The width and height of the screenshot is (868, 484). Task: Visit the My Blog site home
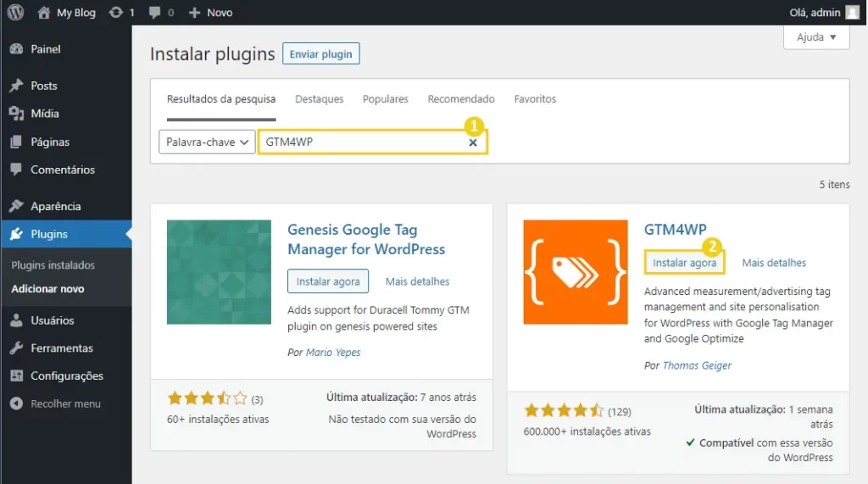coord(66,12)
